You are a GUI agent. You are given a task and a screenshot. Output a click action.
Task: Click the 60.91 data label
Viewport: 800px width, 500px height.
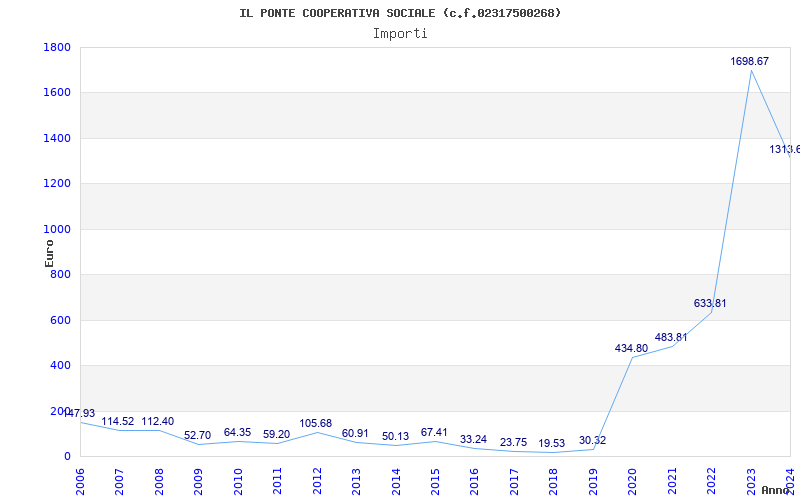pos(355,434)
